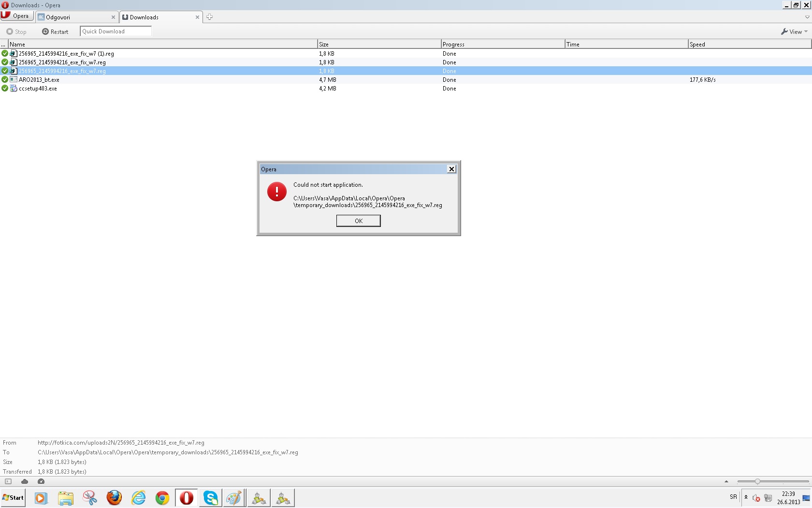Open the Windows Start menu

pos(14,498)
